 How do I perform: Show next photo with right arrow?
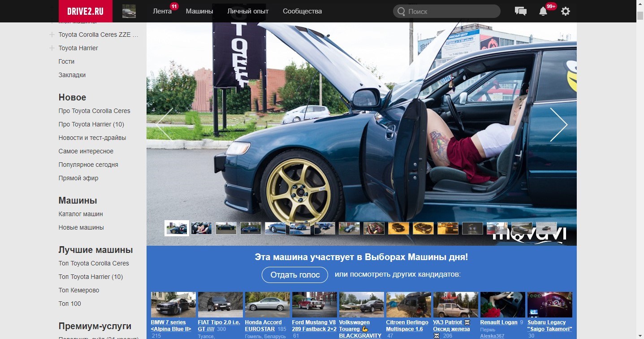click(x=558, y=125)
